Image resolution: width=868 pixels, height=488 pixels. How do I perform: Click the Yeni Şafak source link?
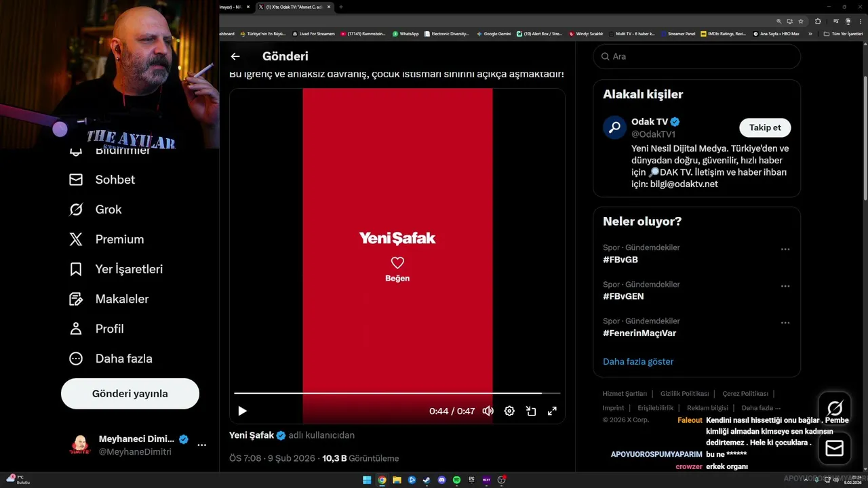252,435
